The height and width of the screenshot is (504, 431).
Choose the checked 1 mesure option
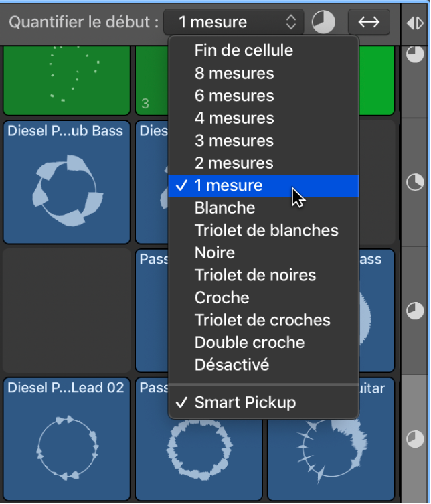click(229, 185)
